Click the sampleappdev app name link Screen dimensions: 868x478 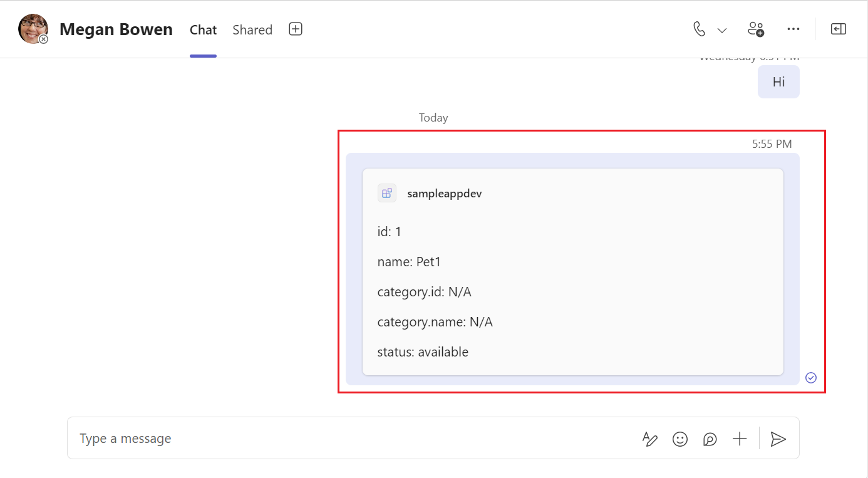pos(444,194)
